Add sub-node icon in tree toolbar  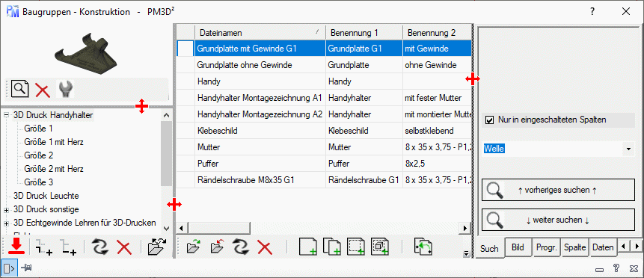point(43,247)
